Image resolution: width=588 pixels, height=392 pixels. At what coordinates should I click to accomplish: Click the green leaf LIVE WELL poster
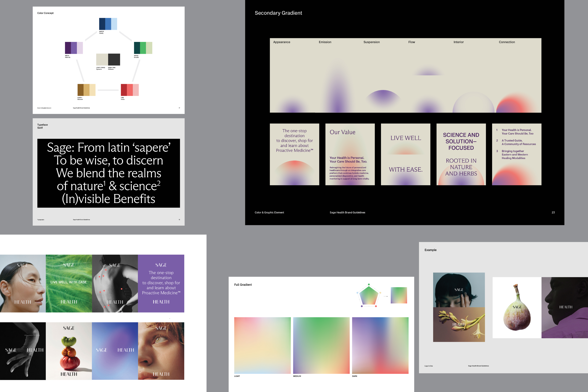click(x=69, y=283)
